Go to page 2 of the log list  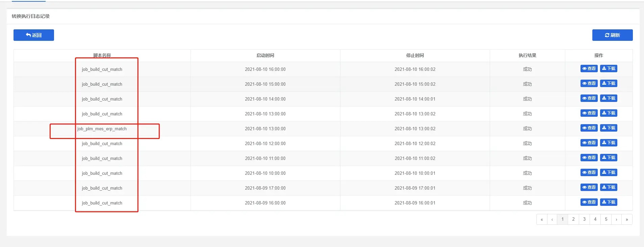(573, 219)
